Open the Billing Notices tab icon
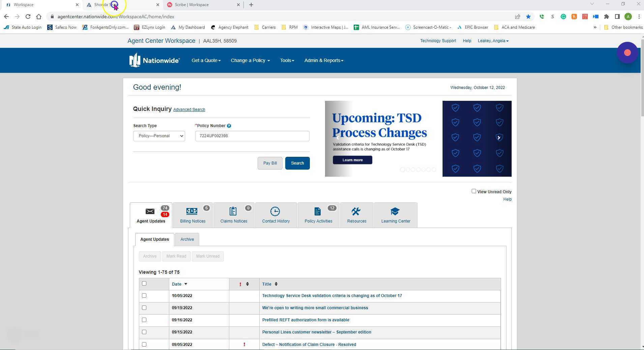 point(192,211)
